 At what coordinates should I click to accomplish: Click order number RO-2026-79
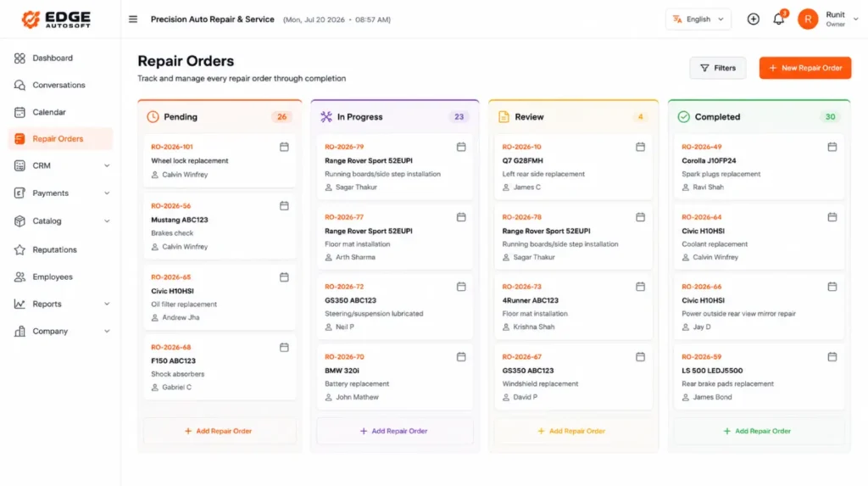coord(344,148)
